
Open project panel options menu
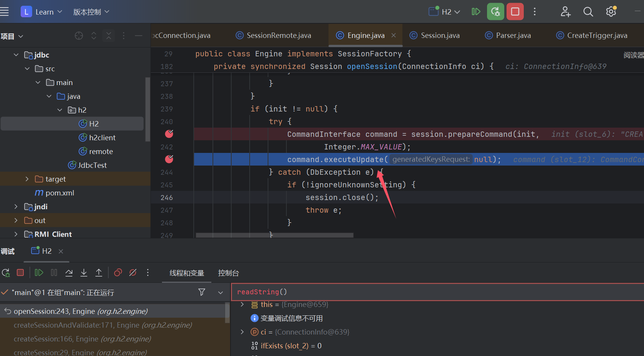click(x=123, y=36)
